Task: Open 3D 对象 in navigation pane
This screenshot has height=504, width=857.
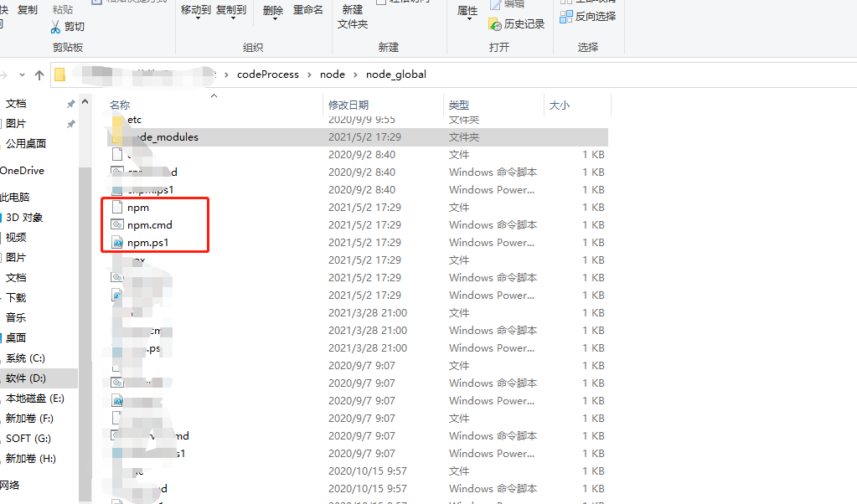Action: pyautogui.click(x=24, y=218)
